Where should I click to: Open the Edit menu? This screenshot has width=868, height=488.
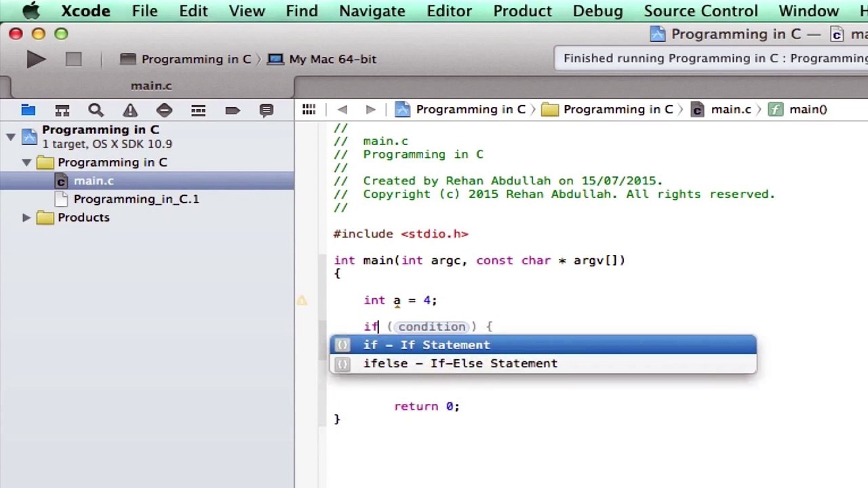point(193,11)
